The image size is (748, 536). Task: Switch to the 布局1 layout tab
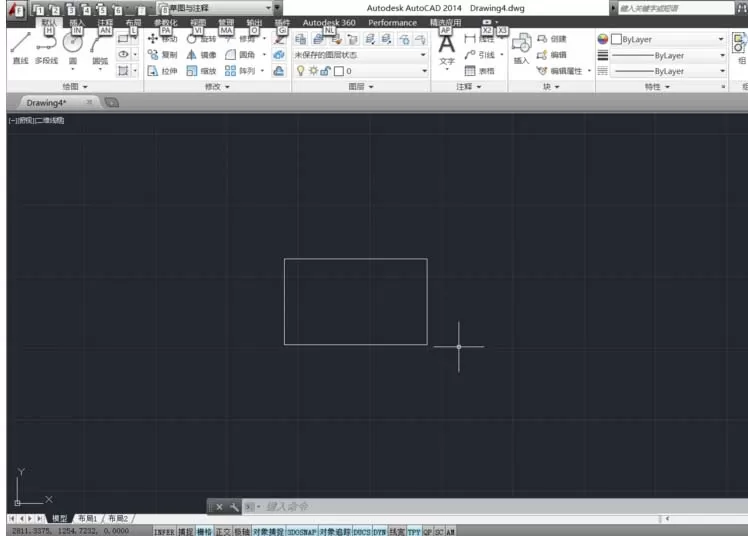coord(87,518)
